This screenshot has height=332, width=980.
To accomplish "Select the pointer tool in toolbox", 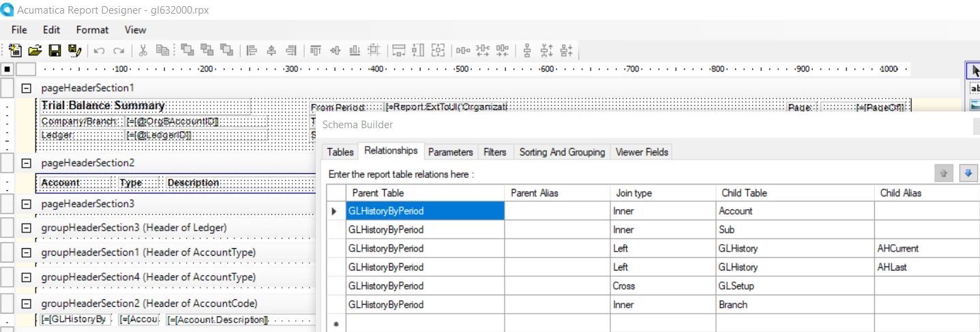I will (x=974, y=71).
